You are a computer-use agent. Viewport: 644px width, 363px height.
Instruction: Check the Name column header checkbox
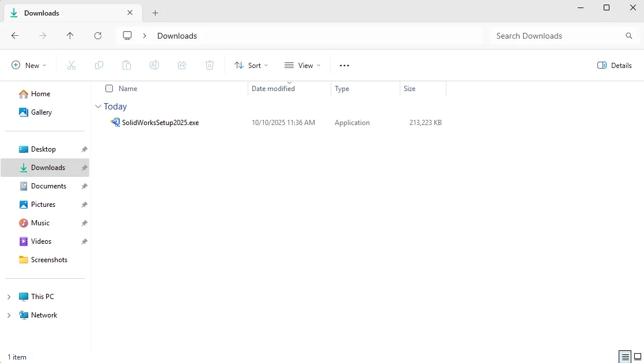click(109, 88)
